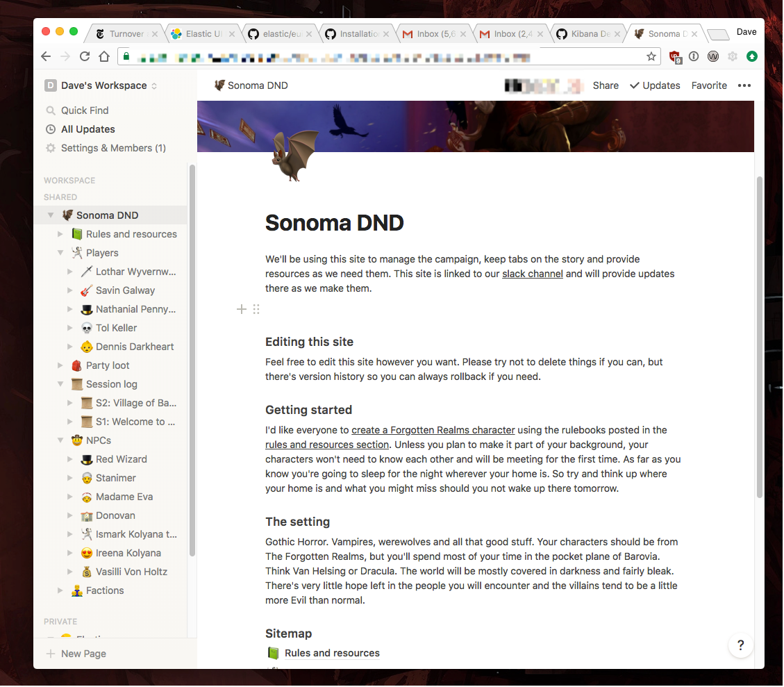
Task: Open the Donovan NPC page
Action: [115, 515]
